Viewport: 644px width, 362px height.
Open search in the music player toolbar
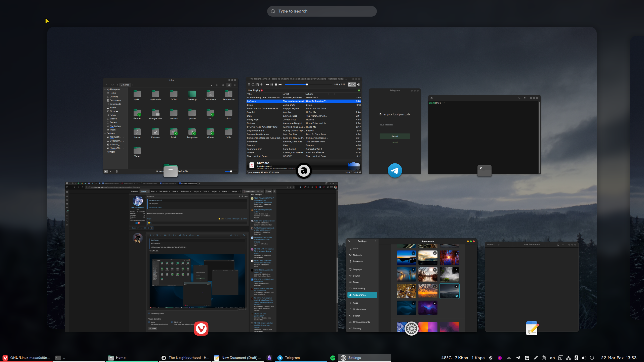pos(253,84)
